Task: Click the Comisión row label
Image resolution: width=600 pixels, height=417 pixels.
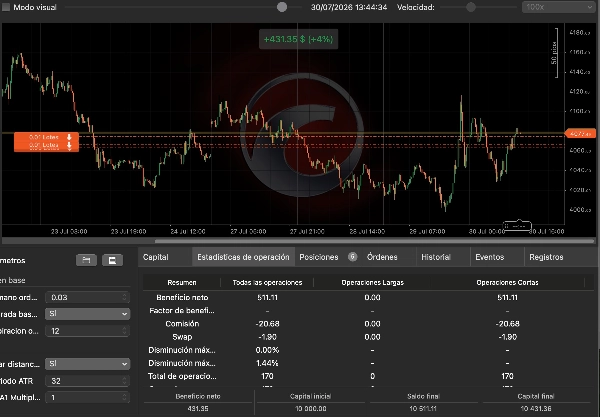Action: tap(182, 324)
